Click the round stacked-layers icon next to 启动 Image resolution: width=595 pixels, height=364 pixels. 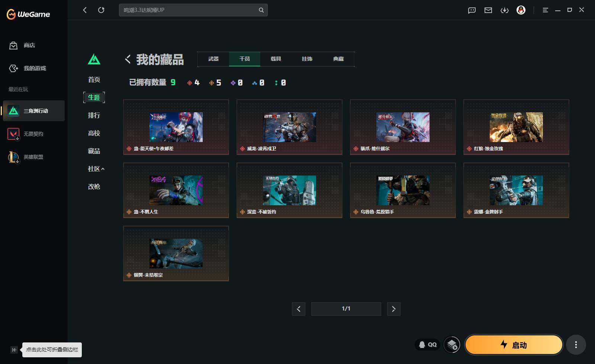point(452,345)
